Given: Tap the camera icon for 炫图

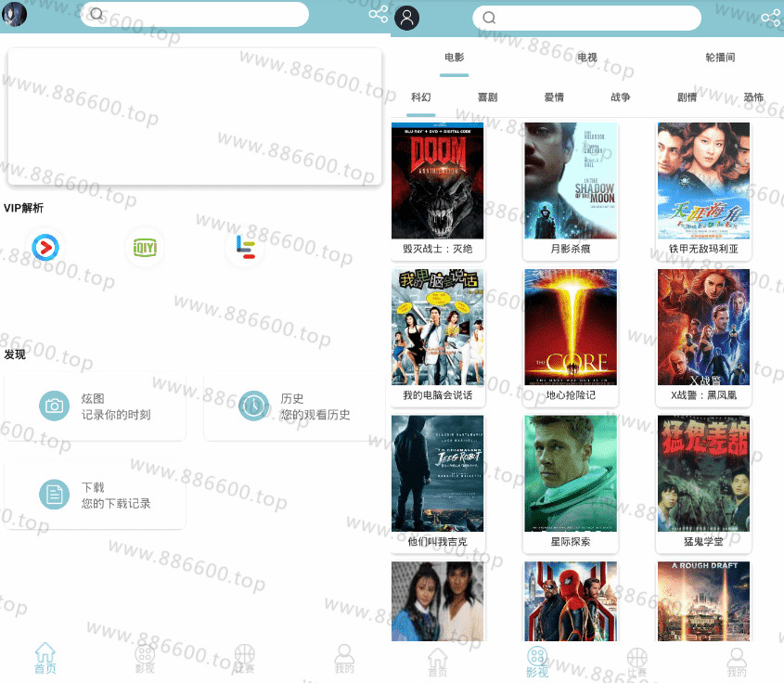Looking at the screenshot, I should [x=54, y=406].
